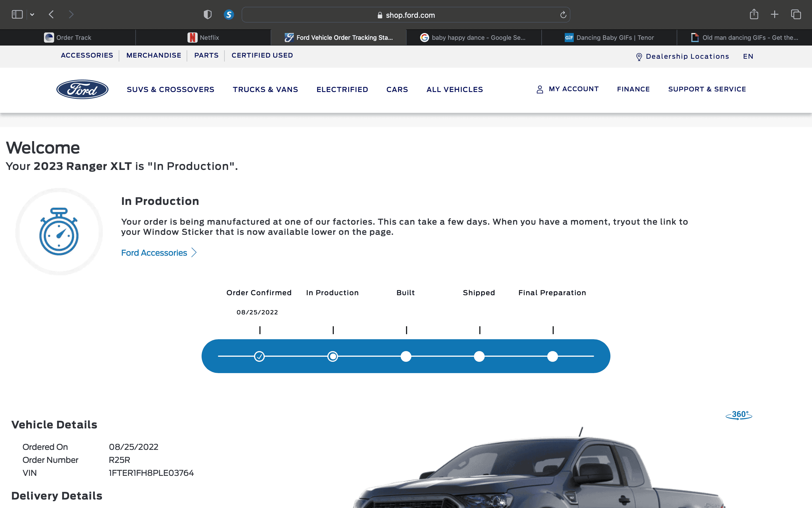
Task: Switch to the Order Track tab
Action: pos(68,38)
